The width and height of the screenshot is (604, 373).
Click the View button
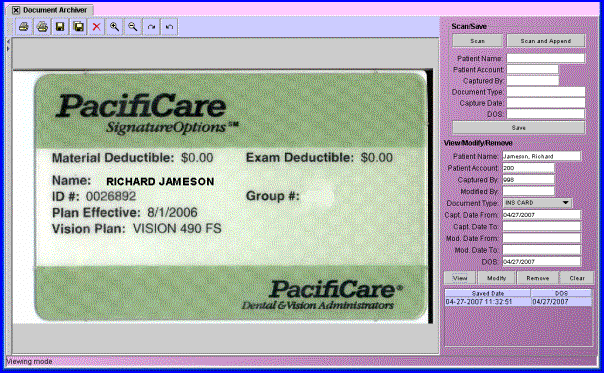460,278
